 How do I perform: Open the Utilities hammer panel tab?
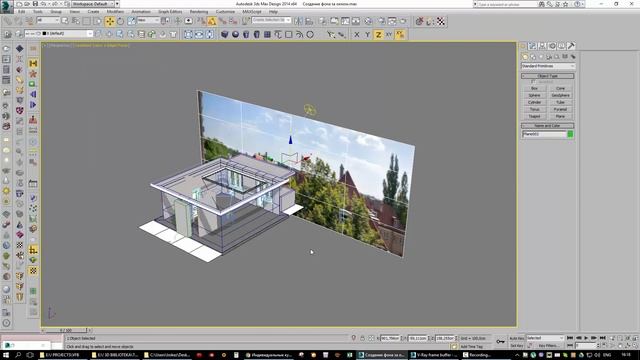pyautogui.click(x=571, y=46)
